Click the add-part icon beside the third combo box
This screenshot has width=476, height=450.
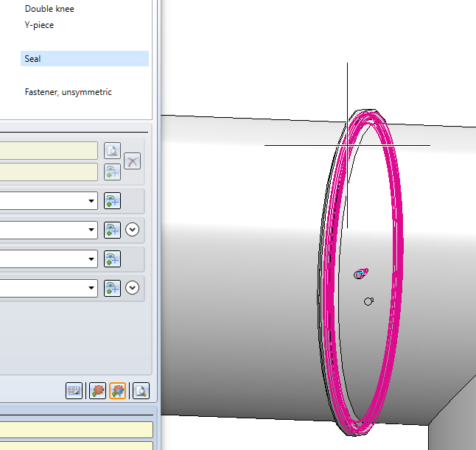[112, 259]
